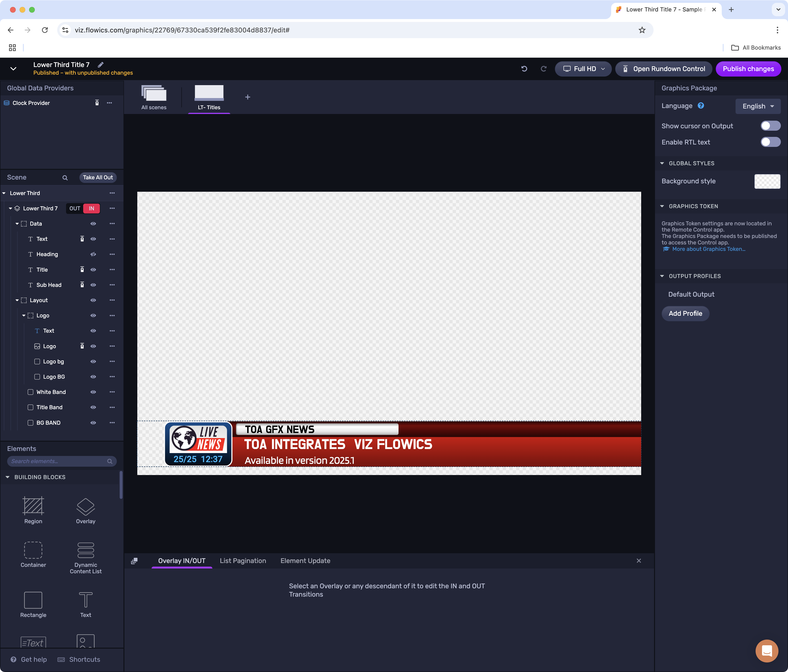Viewport: 788px width, 672px height.
Task: Take Lower Third 7 OUT
Action: coord(75,208)
